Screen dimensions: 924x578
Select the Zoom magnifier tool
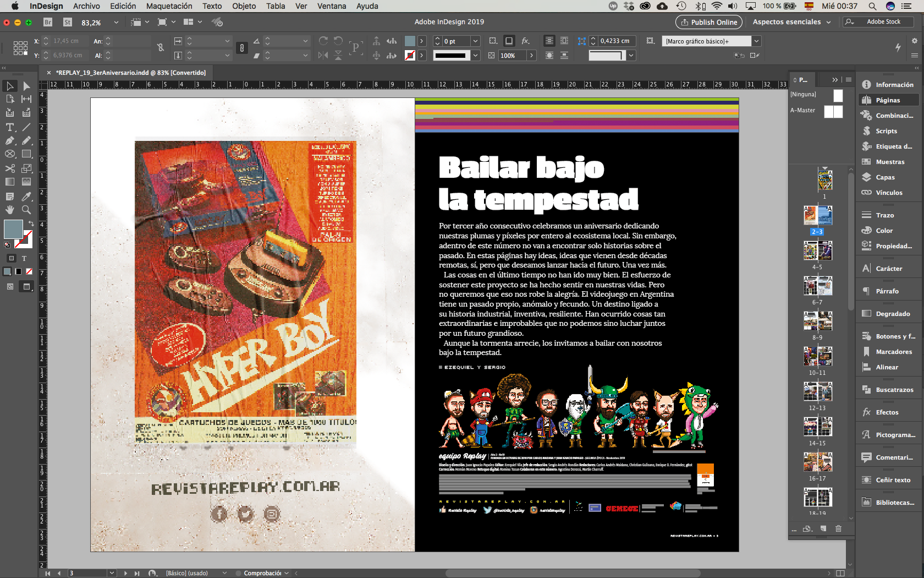pyautogui.click(x=26, y=210)
